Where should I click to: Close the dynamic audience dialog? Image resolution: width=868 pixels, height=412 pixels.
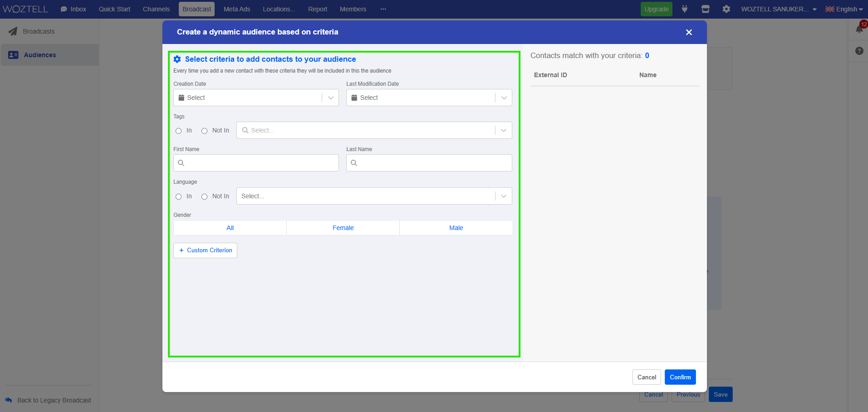tap(689, 32)
